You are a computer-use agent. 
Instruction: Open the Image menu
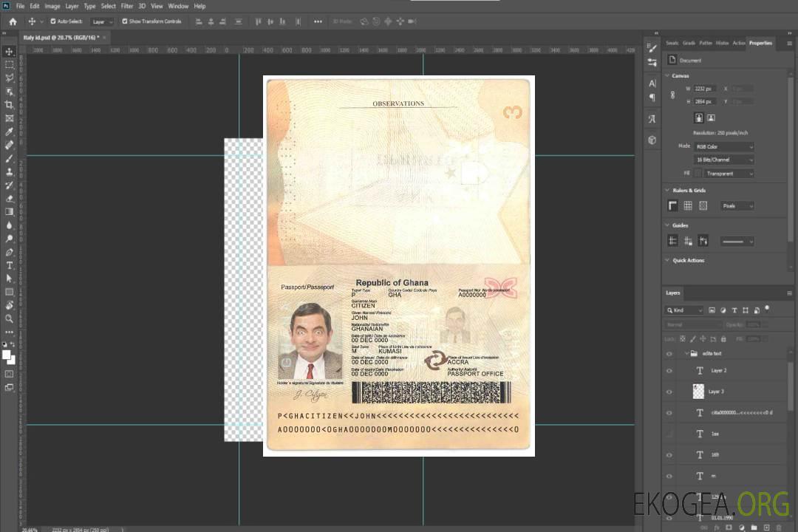(x=52, y=6)
